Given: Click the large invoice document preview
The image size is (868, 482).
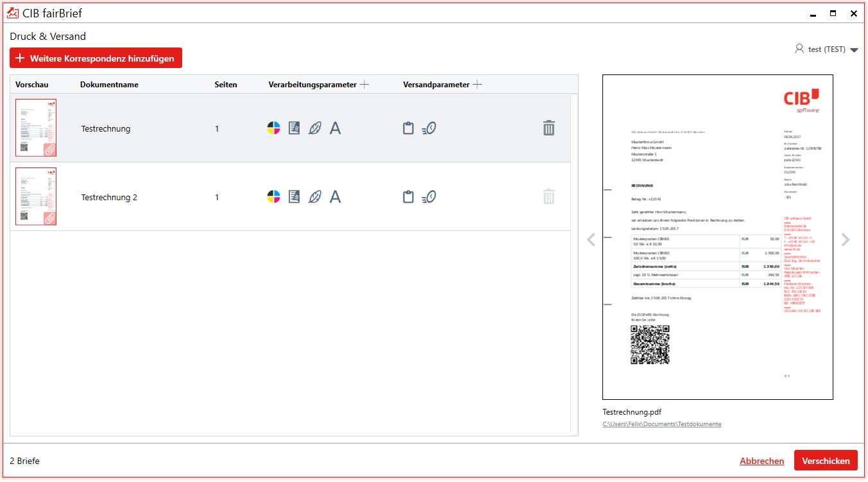Looking at the screenshot, I should [x=718, y=237].
